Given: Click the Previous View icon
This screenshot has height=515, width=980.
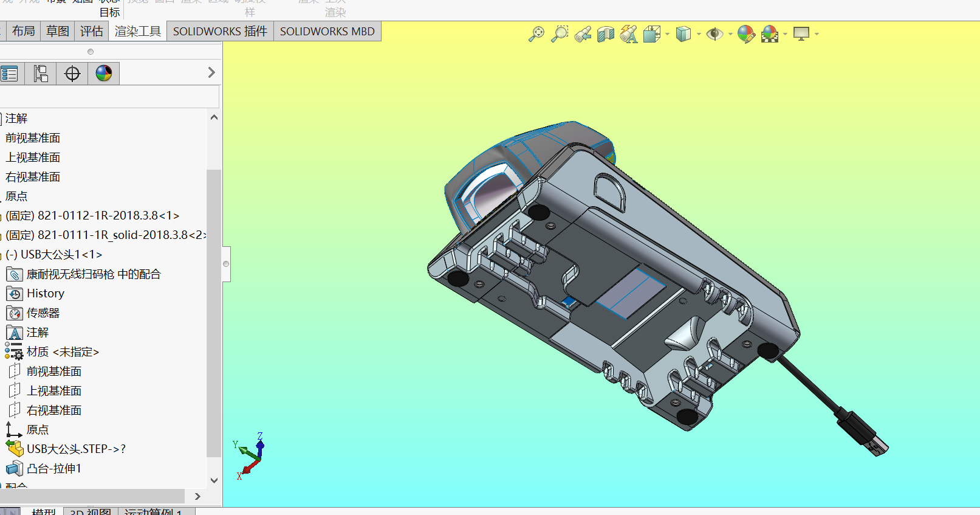Looking at the screenshot, I should tap(583, 34).
